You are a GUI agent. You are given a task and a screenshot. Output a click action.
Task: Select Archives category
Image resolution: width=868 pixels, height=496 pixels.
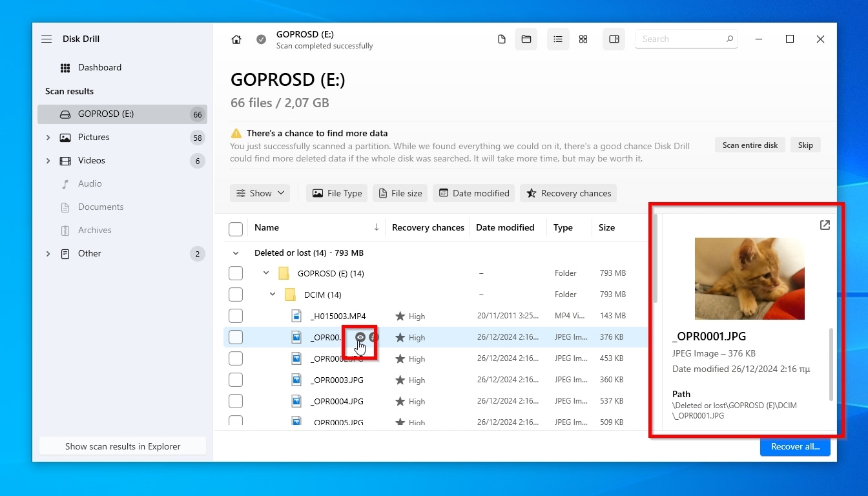point(122,230)
